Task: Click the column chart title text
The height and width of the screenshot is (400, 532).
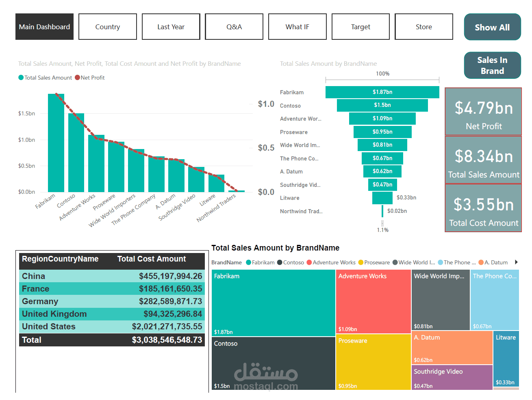Action: click(x=130, y=63)
